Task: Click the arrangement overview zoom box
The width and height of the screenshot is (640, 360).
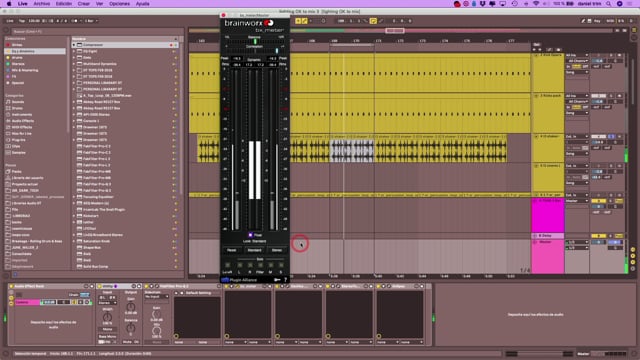Action: [395, 31]
